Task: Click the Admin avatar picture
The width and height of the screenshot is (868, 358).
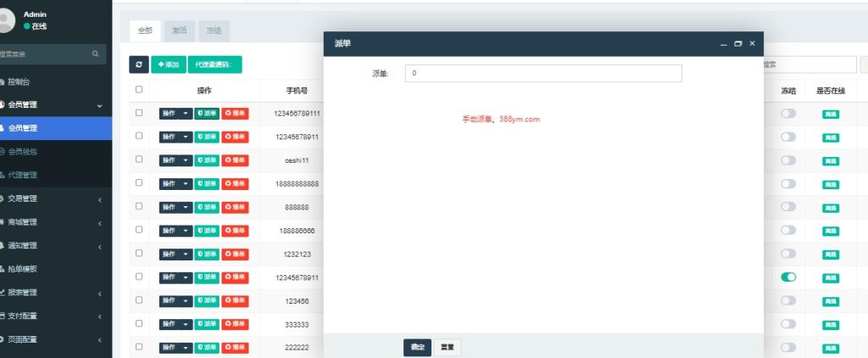Action: 7,20
